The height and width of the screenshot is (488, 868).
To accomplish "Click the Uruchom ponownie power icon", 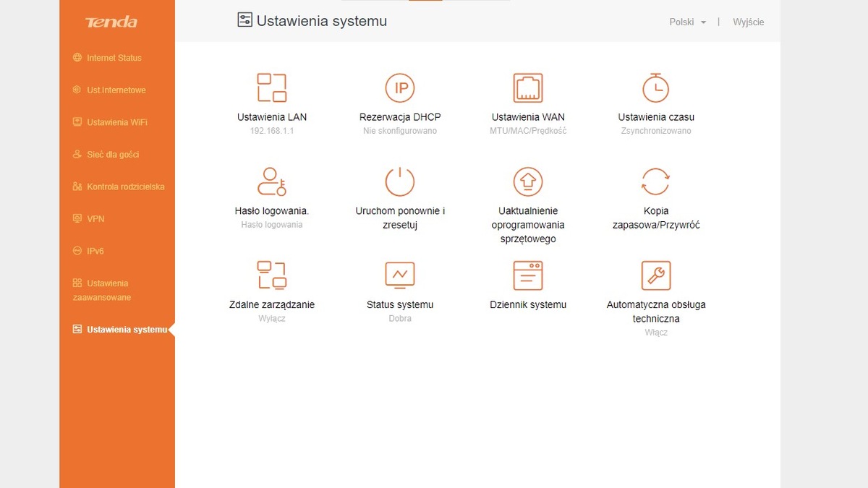I will click(x=400, y=181).
